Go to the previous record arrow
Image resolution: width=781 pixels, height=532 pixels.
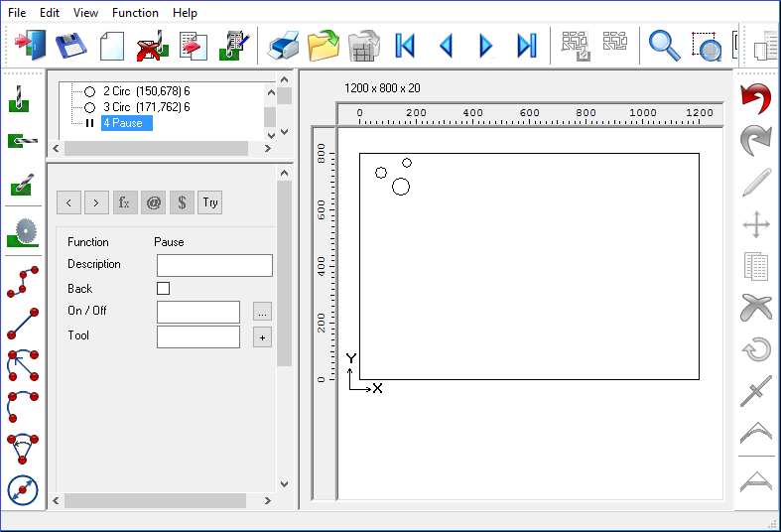coord(446,46)
